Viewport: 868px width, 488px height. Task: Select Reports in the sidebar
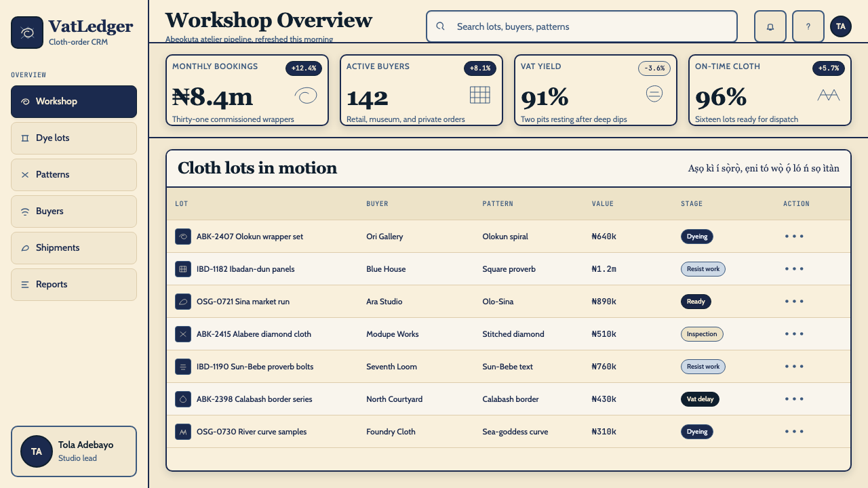pos(74,285)
